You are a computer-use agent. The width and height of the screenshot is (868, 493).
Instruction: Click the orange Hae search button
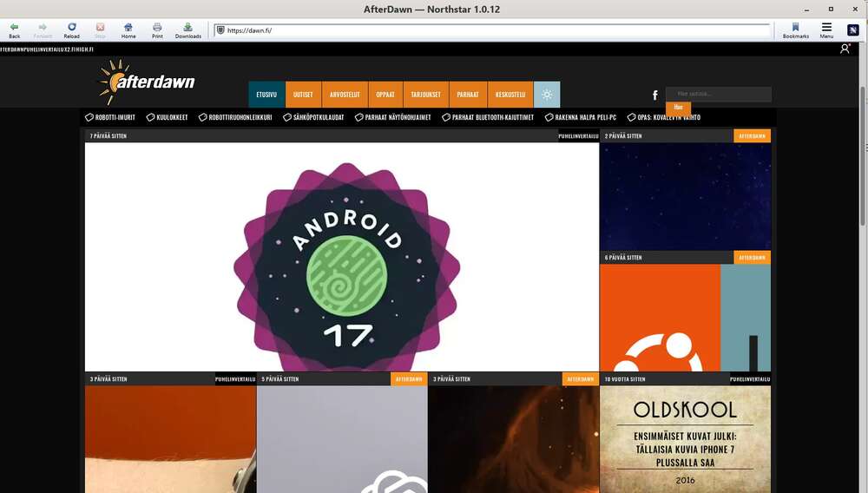tap(678, 108)
